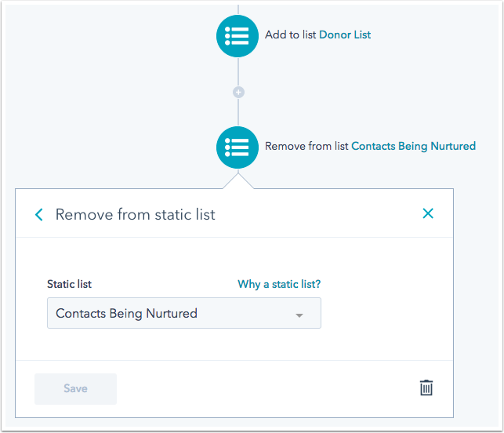This screenshot has width=504, height=433.
Task: Click the connector line above Add to list icon
Action: click(x=238, y=9)
